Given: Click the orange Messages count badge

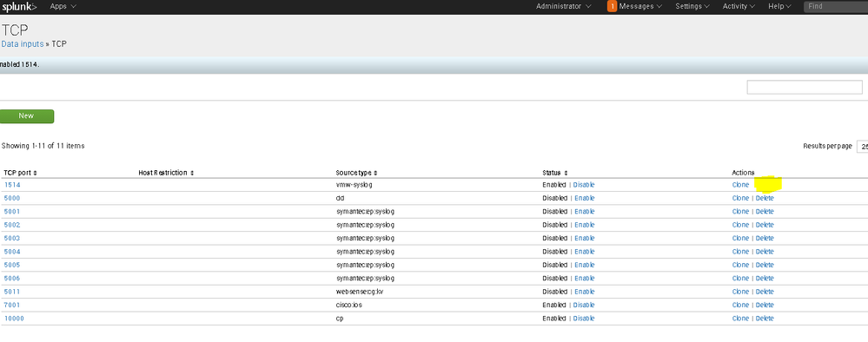Looking at the screenshot, I should pos(613,6).
